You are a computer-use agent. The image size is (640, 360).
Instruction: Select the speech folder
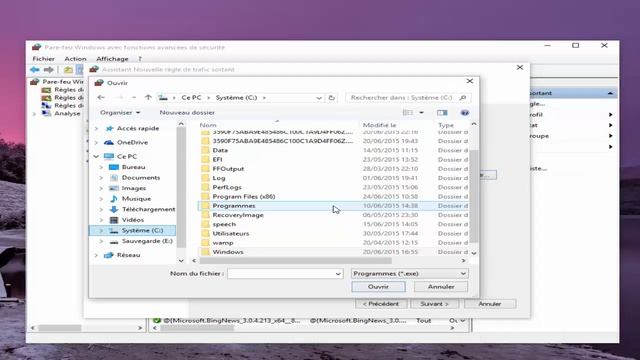point(224,224)
